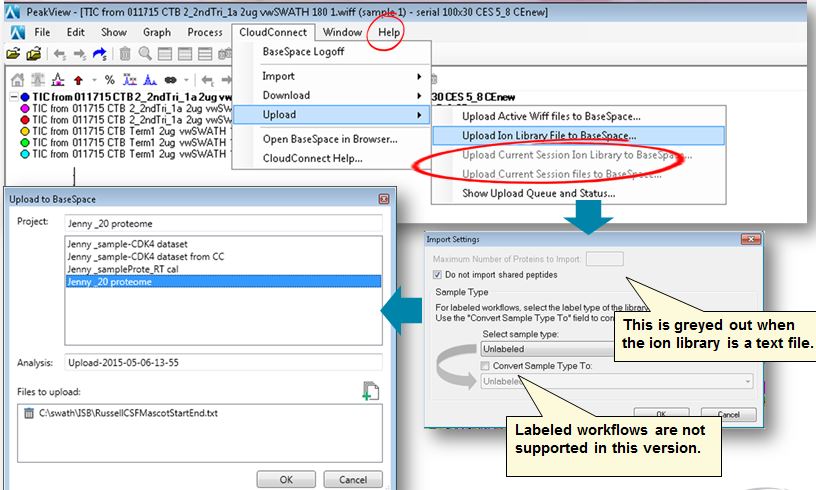Open the Edit menu

75,32
